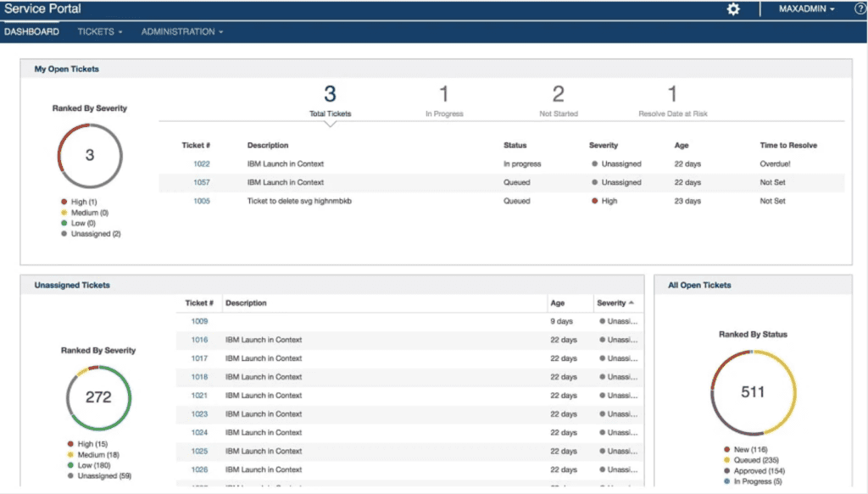Click the gray Unassigned severity dot for ticket 1022

click(x=594, y=164)
